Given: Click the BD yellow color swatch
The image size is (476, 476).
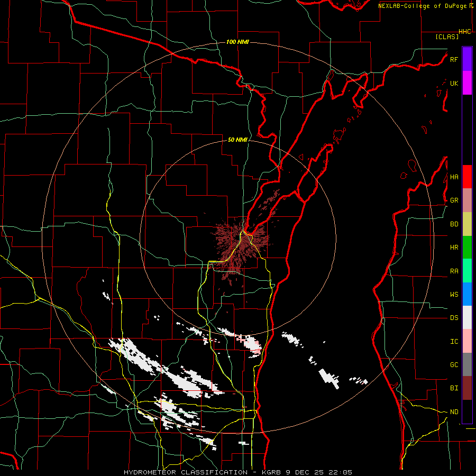Looking at the screenshot, I should [x=467, y=224].
